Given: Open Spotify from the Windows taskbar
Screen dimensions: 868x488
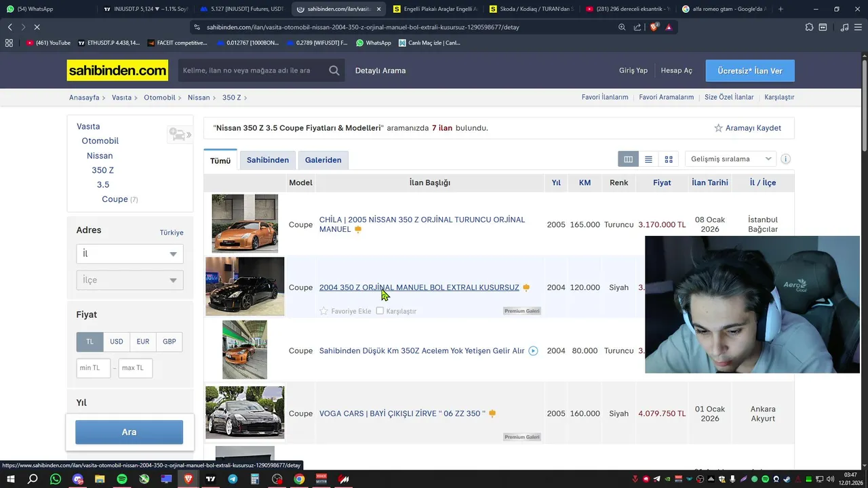Looking at the screenshot, I should [x=121, y=479].
